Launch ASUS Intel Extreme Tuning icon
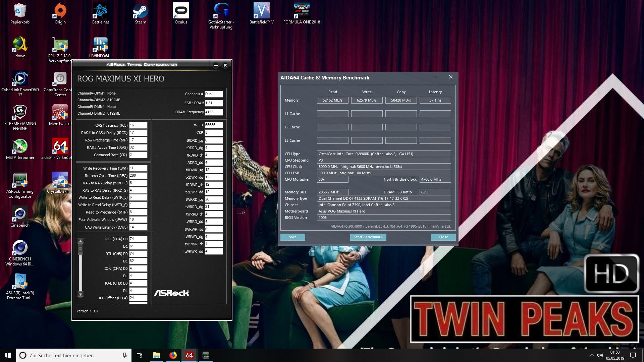Viewport: 644px width, 362px height. coord(20,287)
